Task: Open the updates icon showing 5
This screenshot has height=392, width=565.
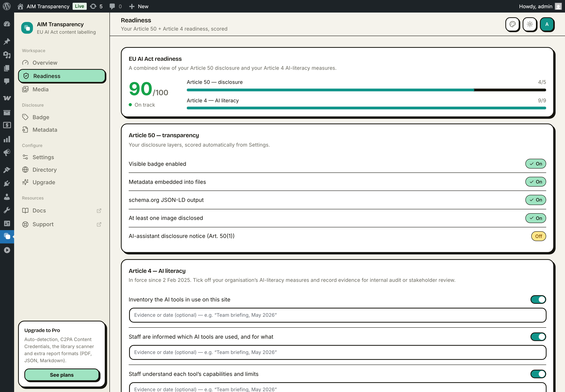Action: [x=96, y=6]
